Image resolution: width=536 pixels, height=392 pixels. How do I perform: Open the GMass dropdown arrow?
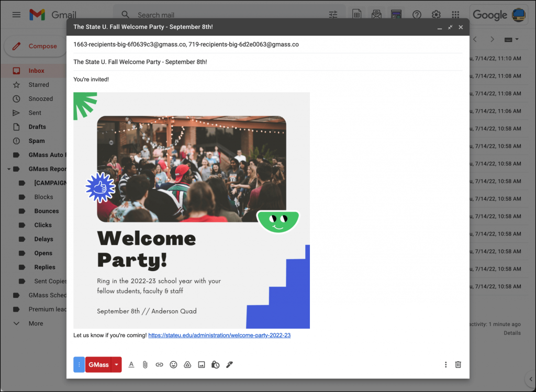(x=116, y=364)
